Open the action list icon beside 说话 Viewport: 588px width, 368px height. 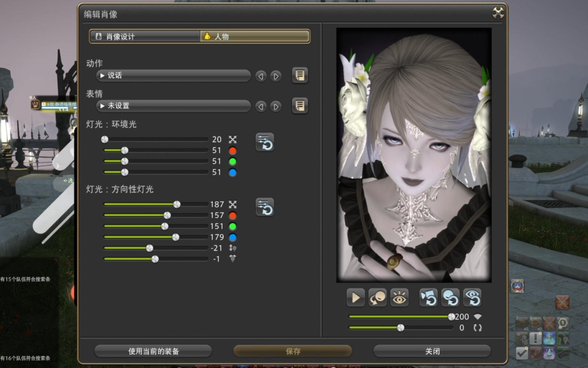(x=300, y=75)
